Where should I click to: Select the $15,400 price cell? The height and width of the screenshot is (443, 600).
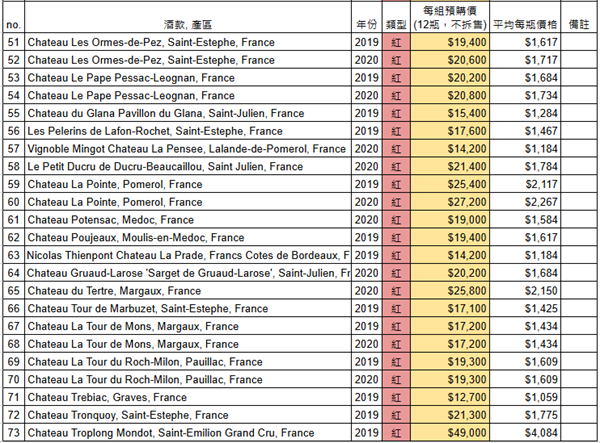point(450,113)
